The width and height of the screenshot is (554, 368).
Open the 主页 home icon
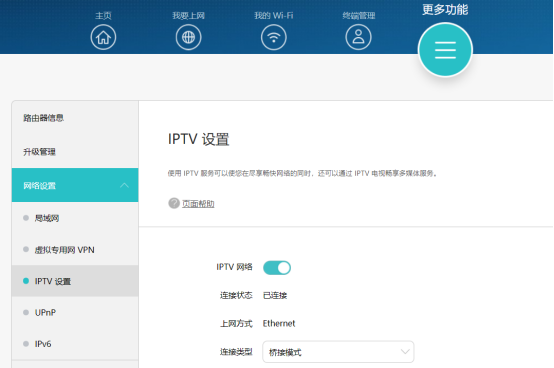click(103, 37)
